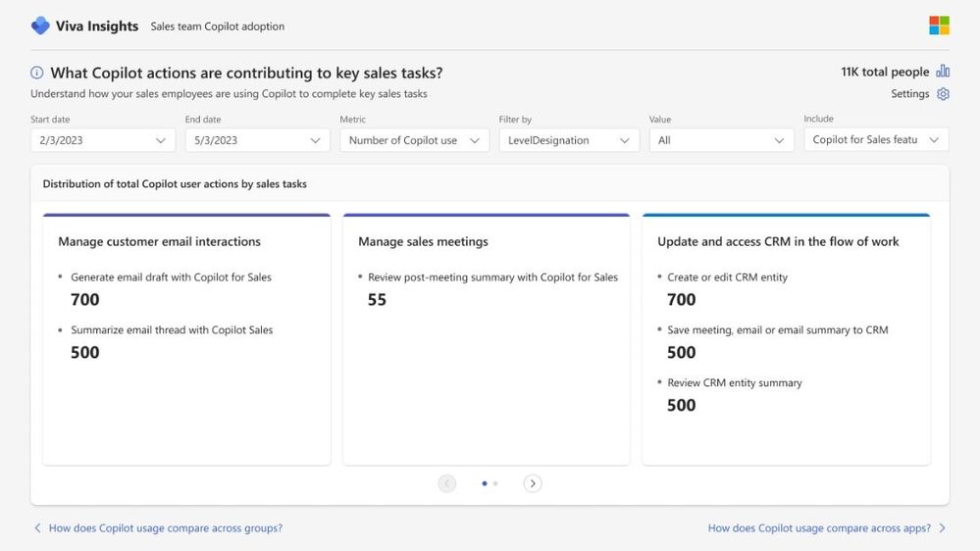Image resolution: width=980 pixels, height=551 pixels.
Task: Click the Settings text link
Action: (910, 94)
